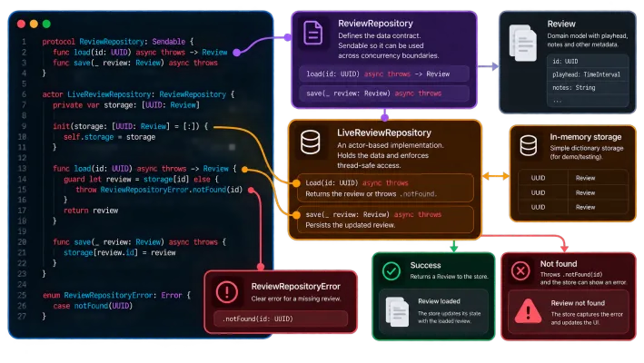Screen dimensions: 644x363
Task: Select the 'id: UUID' field in the Review card
Action: 588,62
